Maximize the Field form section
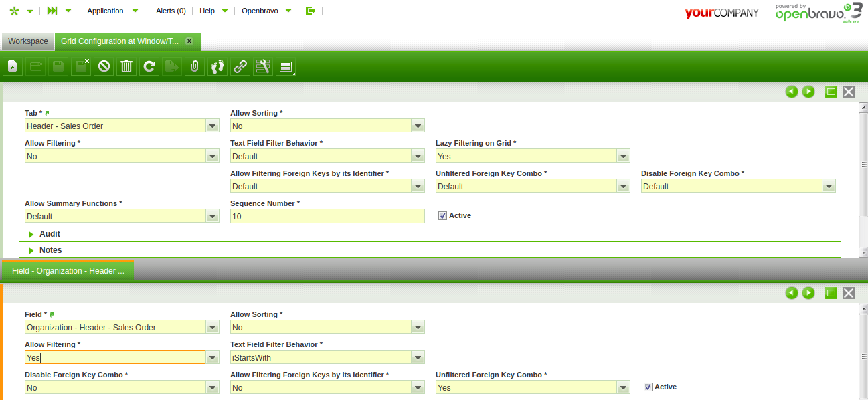This screenshot has width=868, height=400. (831, 293)
